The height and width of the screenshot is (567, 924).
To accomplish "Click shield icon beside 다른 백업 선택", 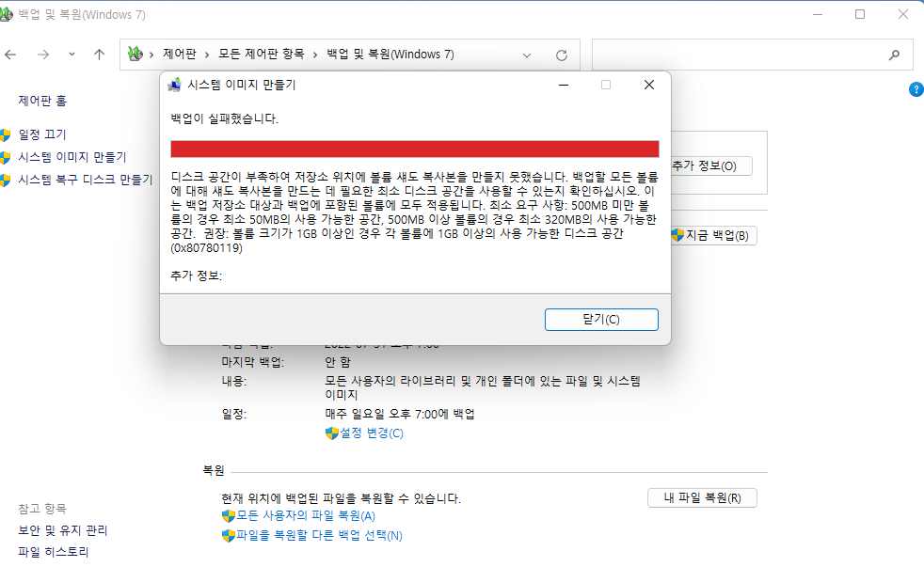I will click(228, 536).
